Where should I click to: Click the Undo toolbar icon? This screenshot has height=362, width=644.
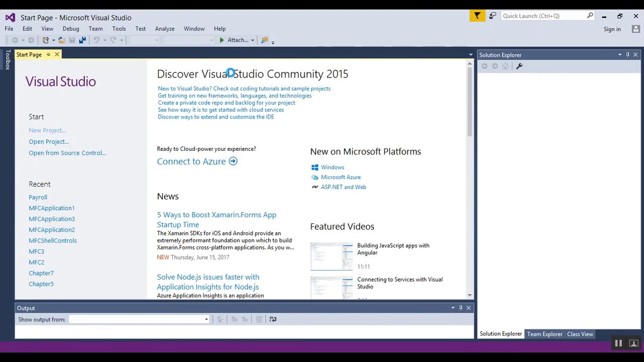click(x=97, y=40)
